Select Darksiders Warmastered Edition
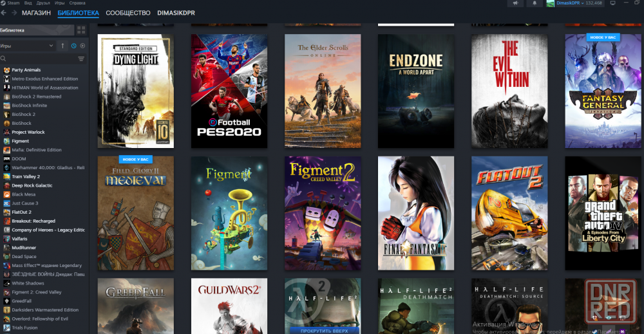Screen dimensions: 644x334 [44, 310]
